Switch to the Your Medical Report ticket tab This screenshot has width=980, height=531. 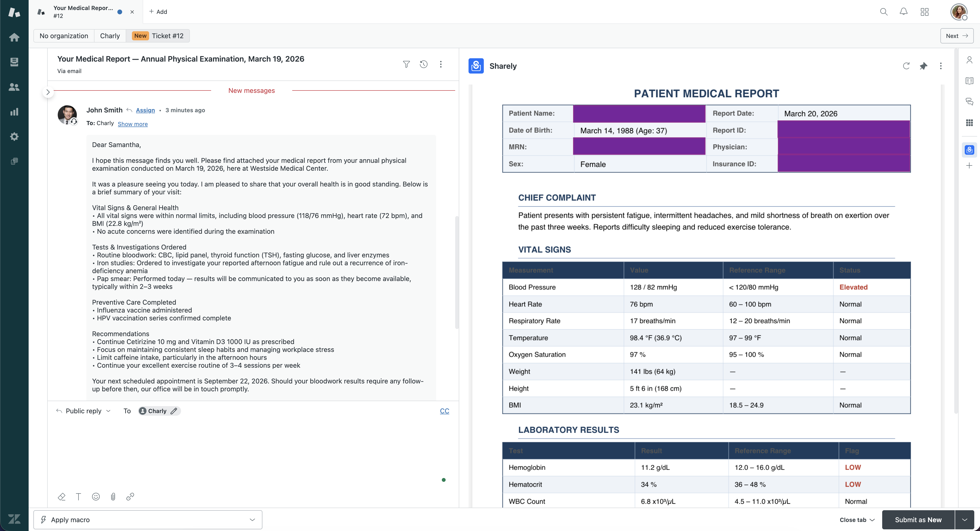(84, 12)
